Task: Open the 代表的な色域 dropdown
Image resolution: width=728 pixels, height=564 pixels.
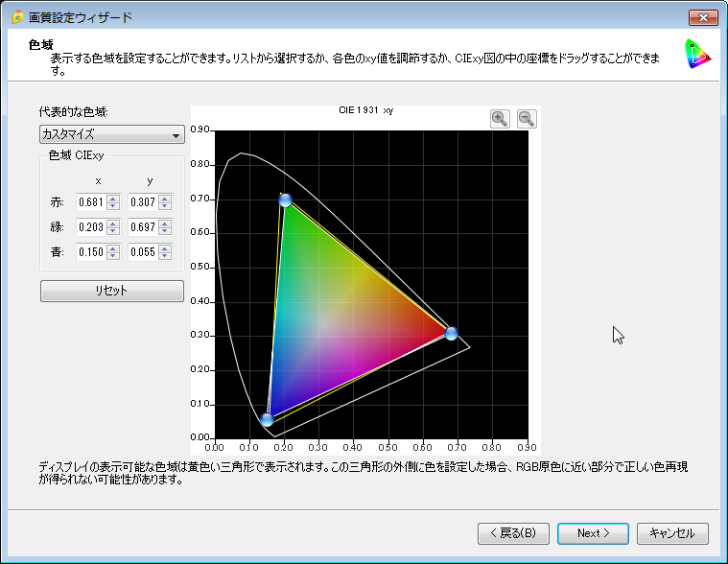Action: [x=111, y=135]
